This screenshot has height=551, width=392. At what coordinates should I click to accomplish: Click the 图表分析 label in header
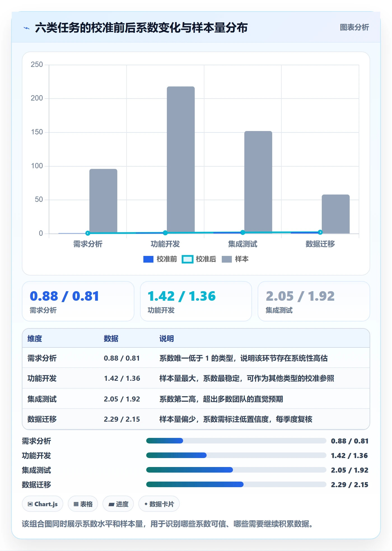[x=354, y=27]
